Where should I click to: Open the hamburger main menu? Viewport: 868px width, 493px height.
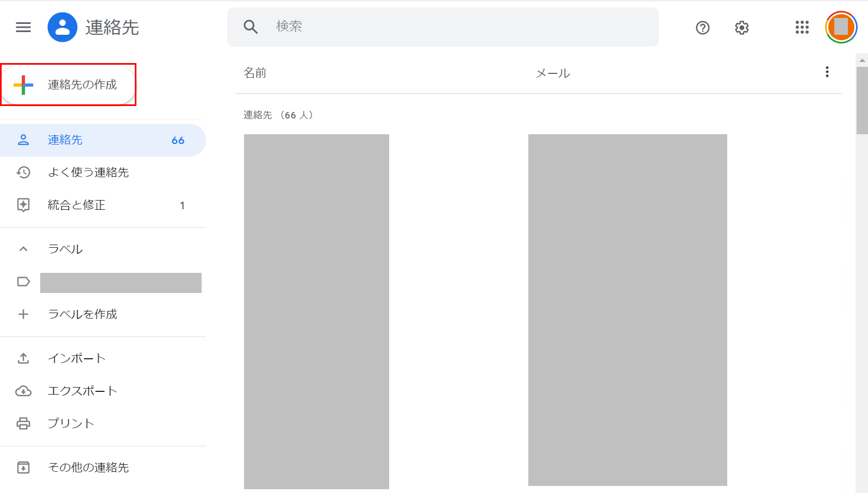23,27
